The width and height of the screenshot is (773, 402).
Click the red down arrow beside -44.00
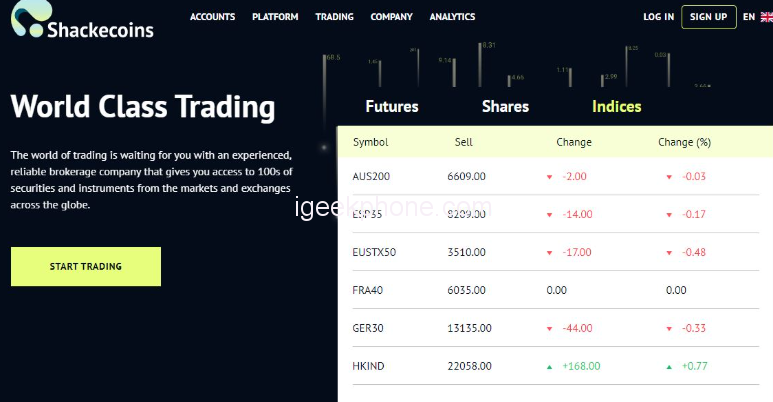pyautogui.click(x=549, y=329)
